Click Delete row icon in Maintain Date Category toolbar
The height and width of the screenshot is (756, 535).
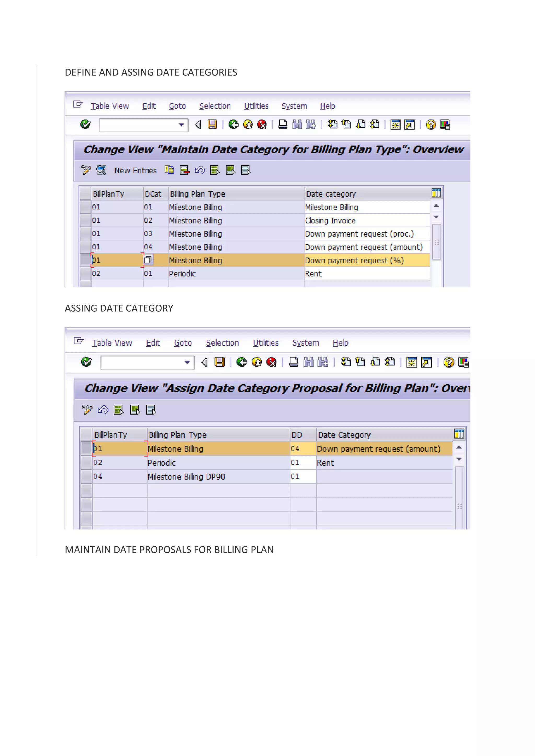[x=184, y=170]
